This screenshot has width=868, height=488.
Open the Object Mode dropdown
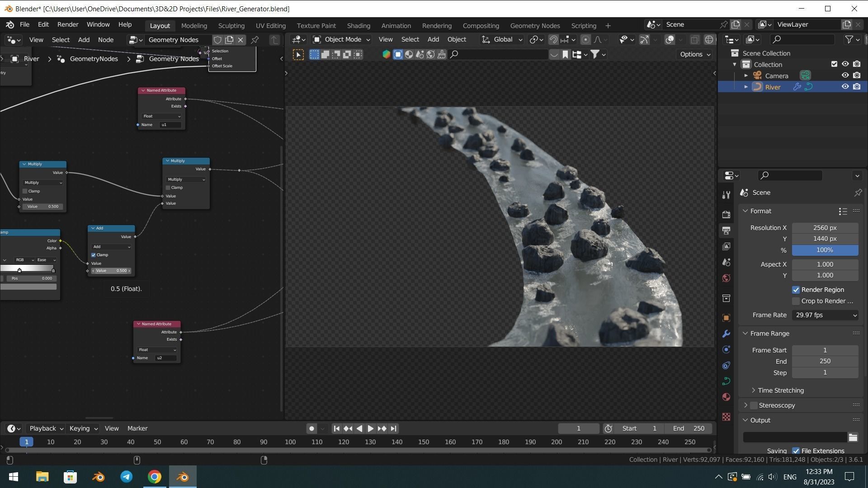click(x=342, y=40)
